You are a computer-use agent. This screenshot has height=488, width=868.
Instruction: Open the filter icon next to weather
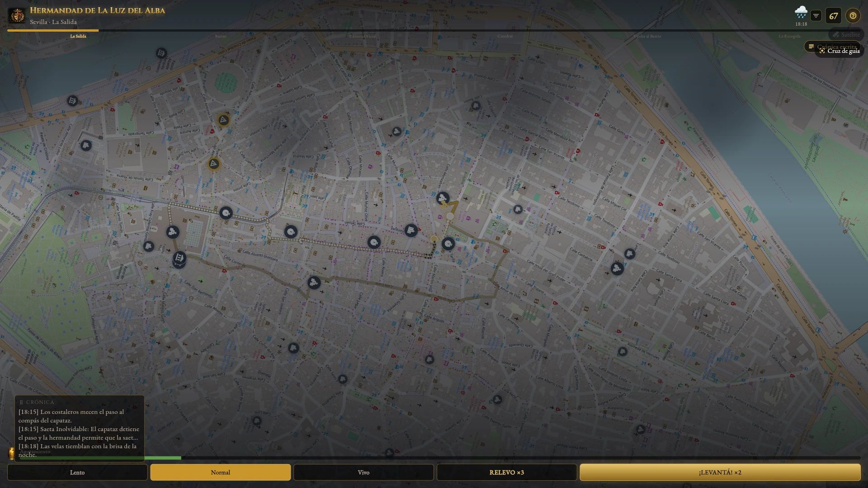[816, 16]
